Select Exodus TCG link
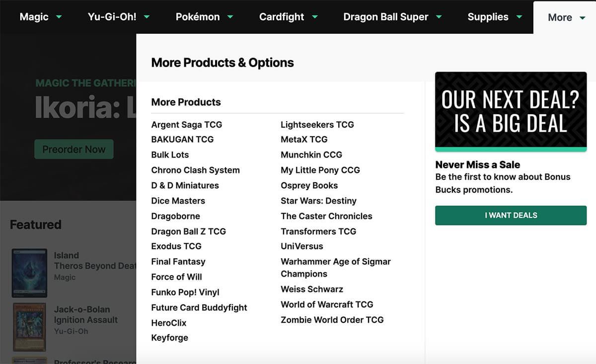The height and width of the screenshot is (364, 596). click(176, 246)
